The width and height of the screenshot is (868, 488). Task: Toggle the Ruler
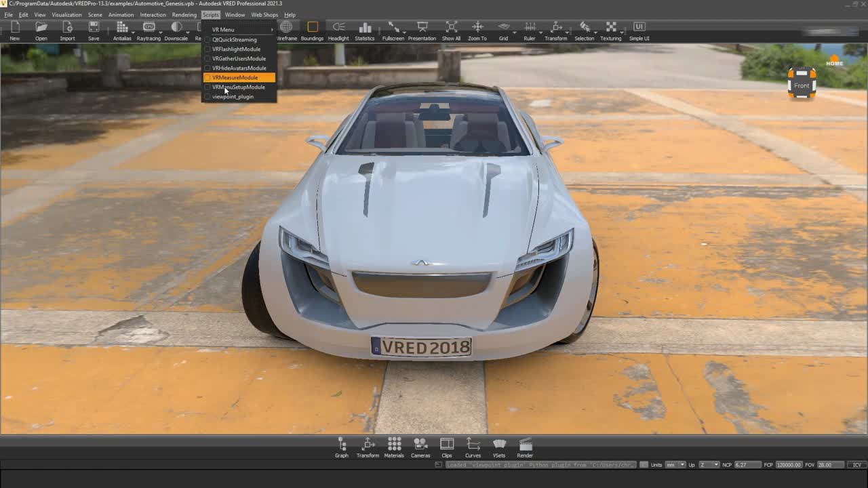[x=530, y=30]
